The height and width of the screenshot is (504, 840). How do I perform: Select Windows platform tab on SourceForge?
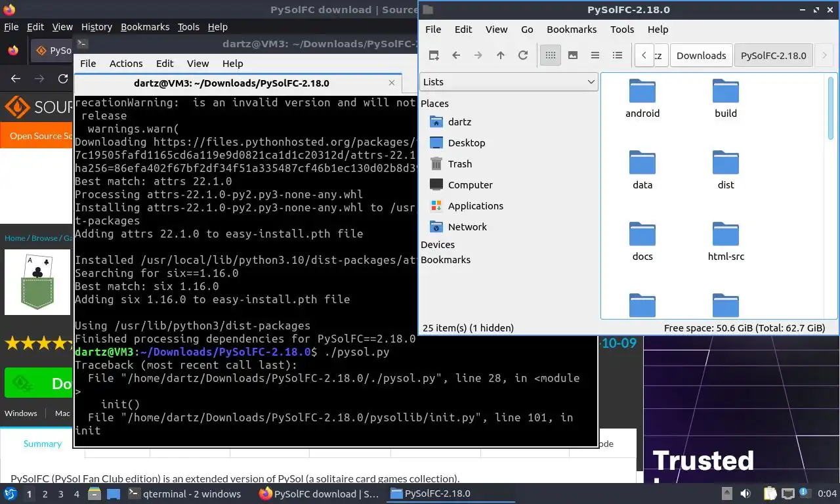20,413
